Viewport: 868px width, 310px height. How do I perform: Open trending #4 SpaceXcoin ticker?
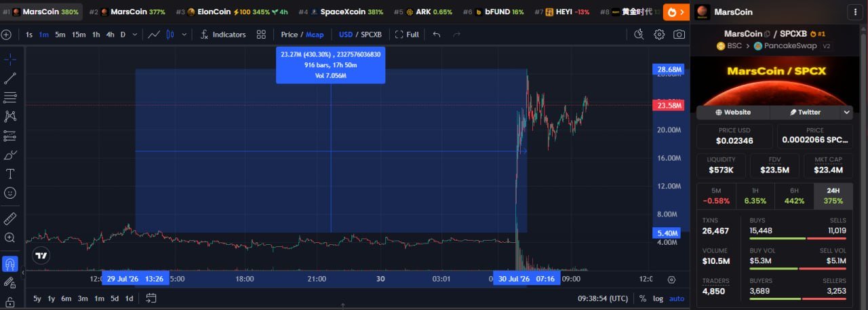[x=342, y=12]
